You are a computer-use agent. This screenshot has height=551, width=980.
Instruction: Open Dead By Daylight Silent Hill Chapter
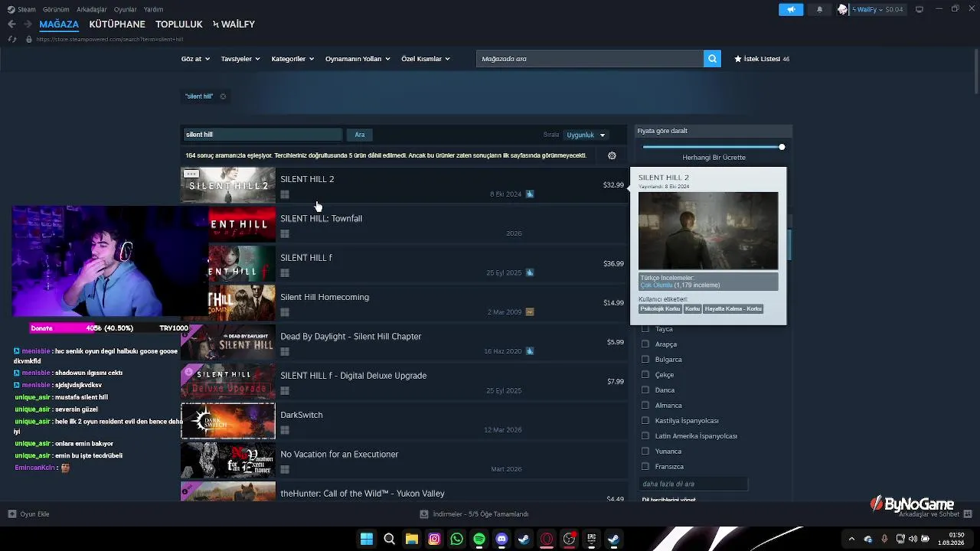coord(403,342)
